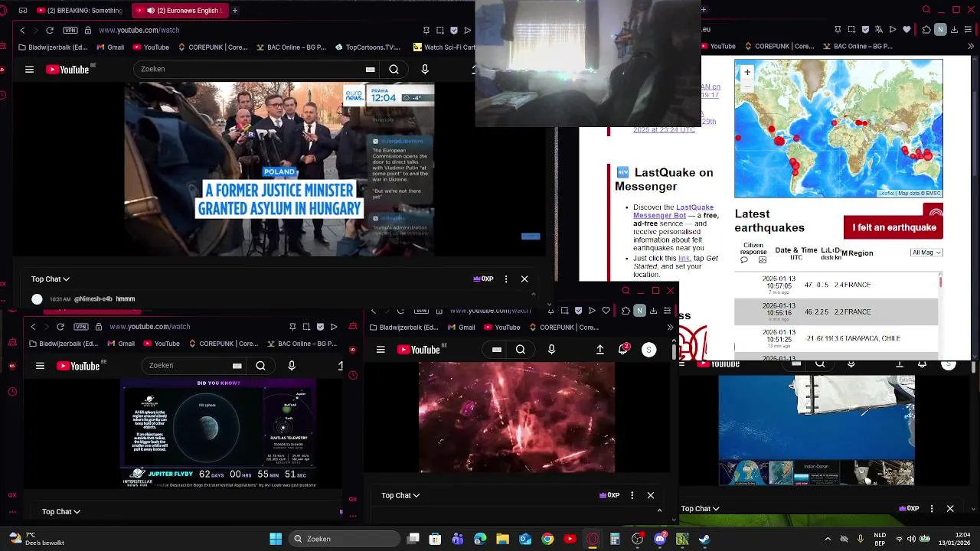Screen dimensions: 980x551
Task: Expand Top Chat dropdown in ISS Earth window
Action: coord(701,508)
